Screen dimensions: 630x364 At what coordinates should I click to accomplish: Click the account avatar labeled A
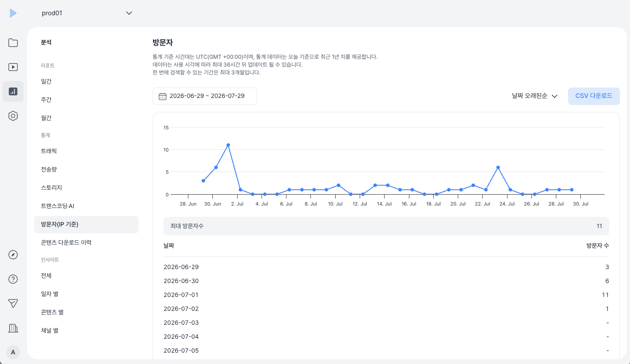click(13, 352)
